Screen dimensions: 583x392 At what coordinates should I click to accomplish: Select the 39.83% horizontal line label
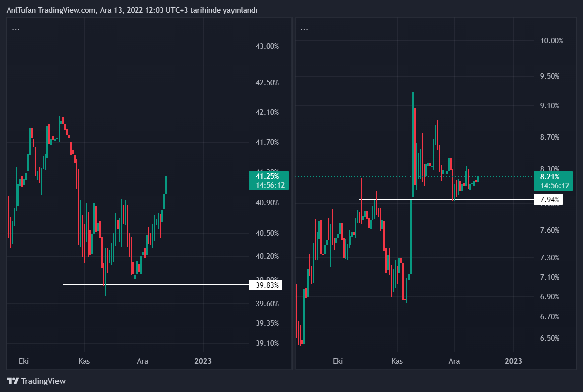coord(267,285)
